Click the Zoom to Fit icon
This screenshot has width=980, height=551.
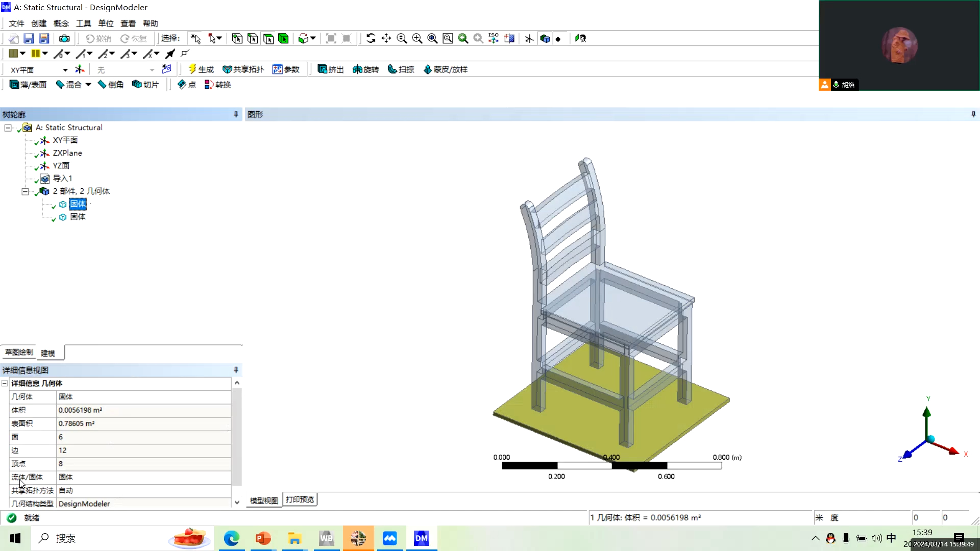(x=432, y=38)
